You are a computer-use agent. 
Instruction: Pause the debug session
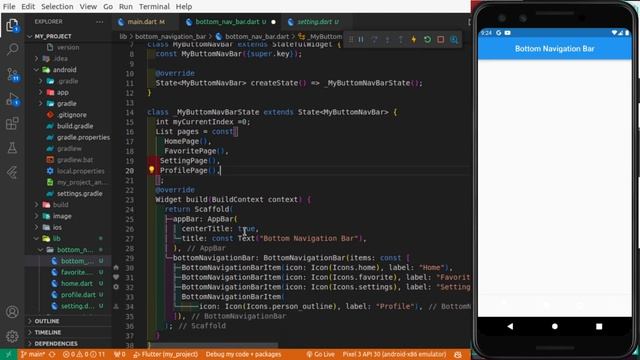pos(361,40)
